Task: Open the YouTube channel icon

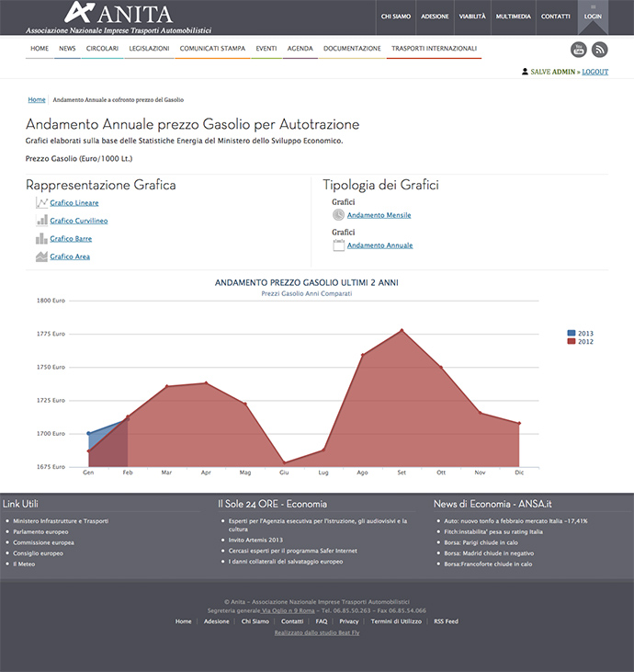Action: (x=578, y=50)
